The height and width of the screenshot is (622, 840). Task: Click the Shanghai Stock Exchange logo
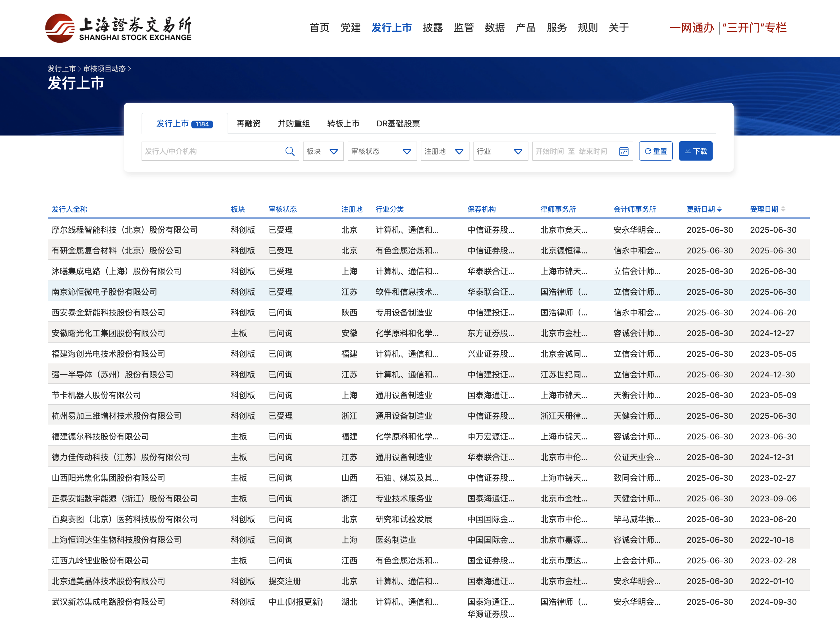point(118,28)
